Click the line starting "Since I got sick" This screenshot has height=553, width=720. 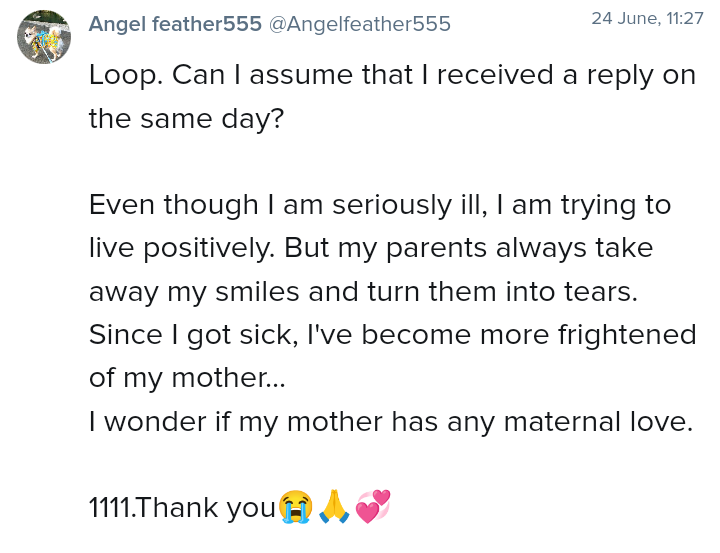point(392,334)
